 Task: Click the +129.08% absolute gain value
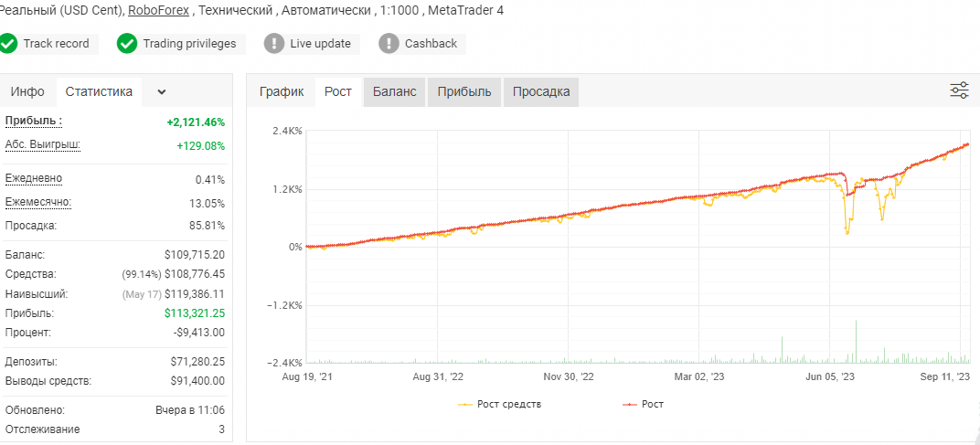(200, 146)
